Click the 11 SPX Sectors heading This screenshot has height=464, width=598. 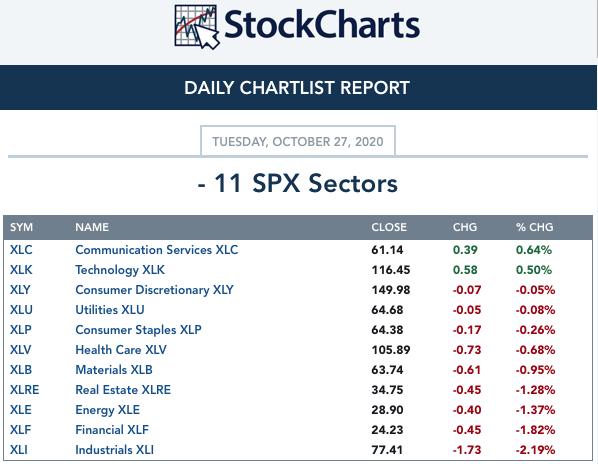[x=297, y=183]
